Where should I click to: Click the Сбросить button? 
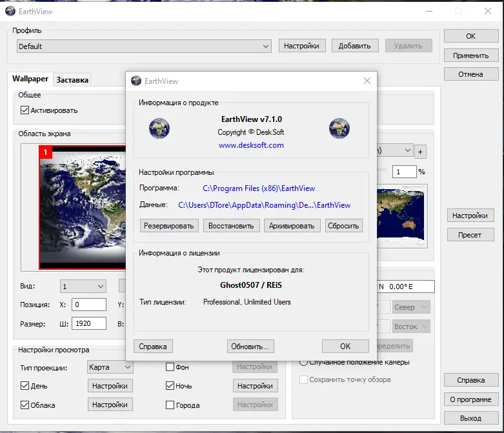coord(343,226)
